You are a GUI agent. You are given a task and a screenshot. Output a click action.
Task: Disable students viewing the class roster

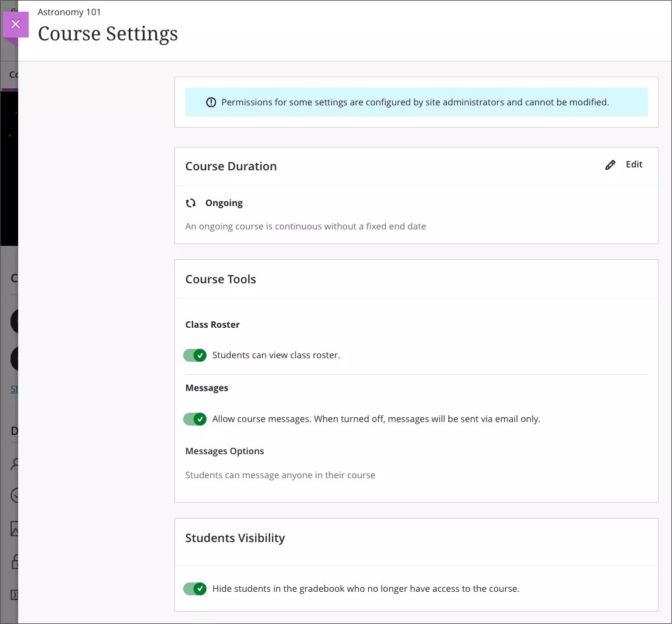click(195, 355)
